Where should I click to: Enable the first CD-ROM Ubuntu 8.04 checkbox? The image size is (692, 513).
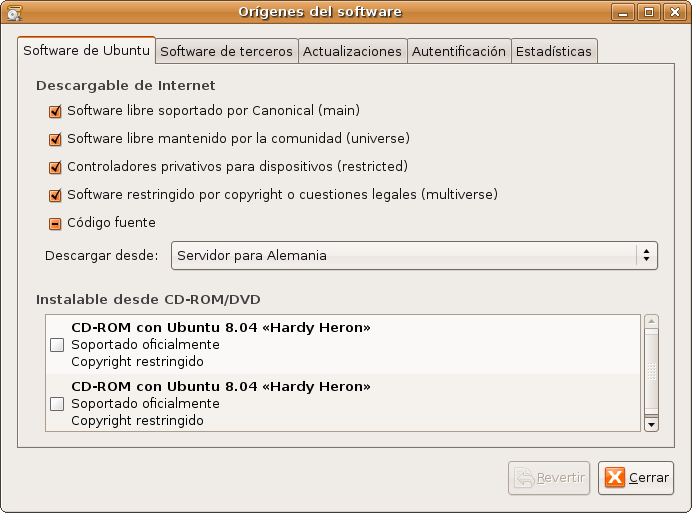(x=57, y=345)
